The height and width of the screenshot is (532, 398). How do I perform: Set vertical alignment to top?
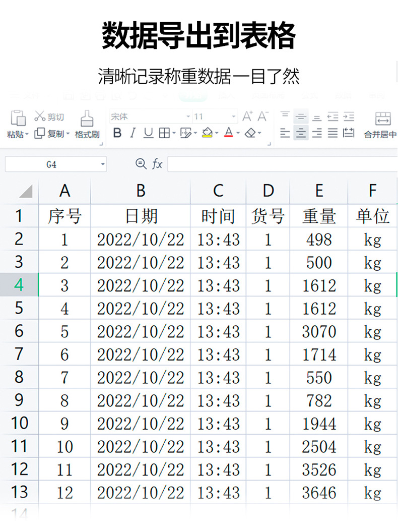click(285, 115)
